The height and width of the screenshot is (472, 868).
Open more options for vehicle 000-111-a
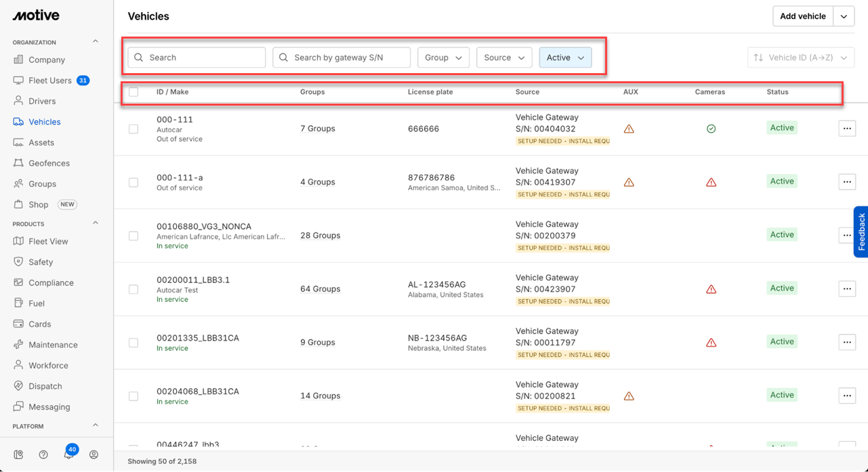(x=847, y=181)
